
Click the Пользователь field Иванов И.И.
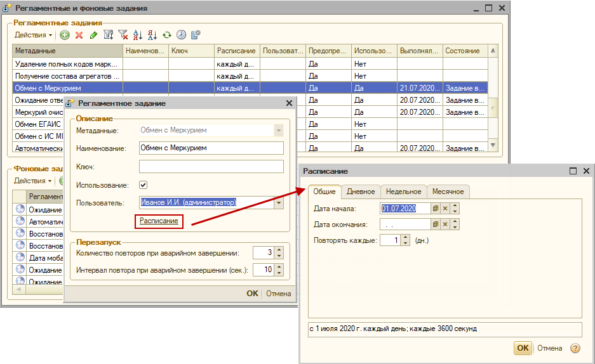[207, 203]
